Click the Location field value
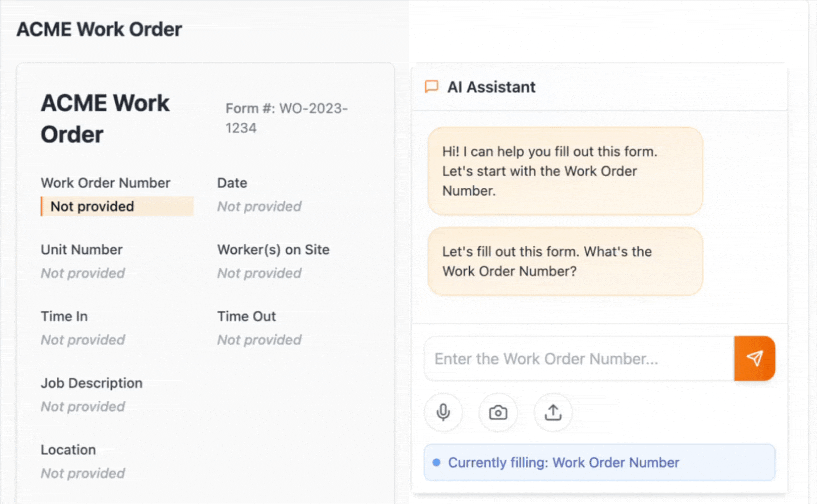This screenshot has width=817, height=504. click(x=83, y=473)
